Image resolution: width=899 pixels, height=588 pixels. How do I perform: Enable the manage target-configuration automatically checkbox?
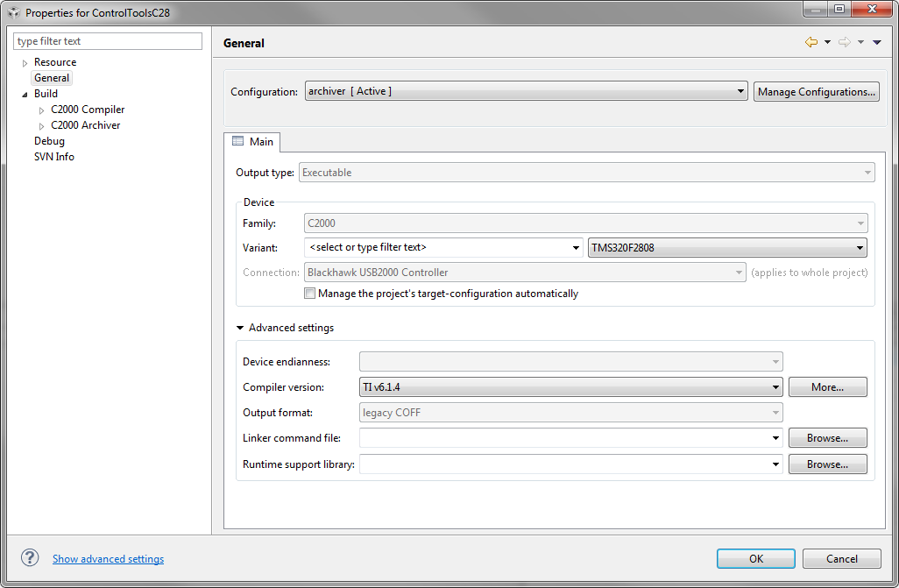tap(309, 293)
